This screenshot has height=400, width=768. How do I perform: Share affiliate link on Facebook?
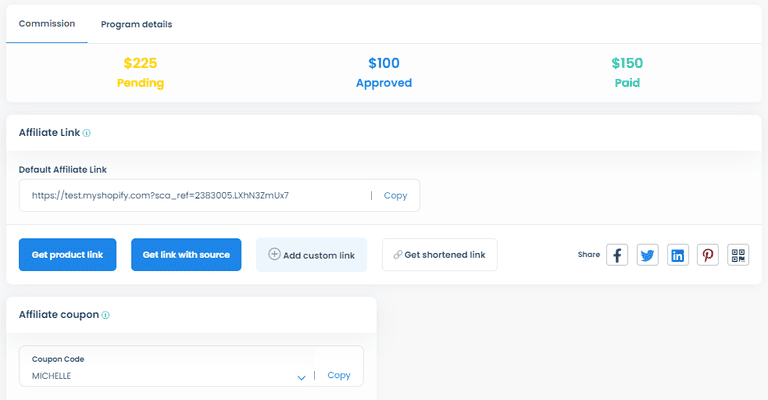[618, 255]
